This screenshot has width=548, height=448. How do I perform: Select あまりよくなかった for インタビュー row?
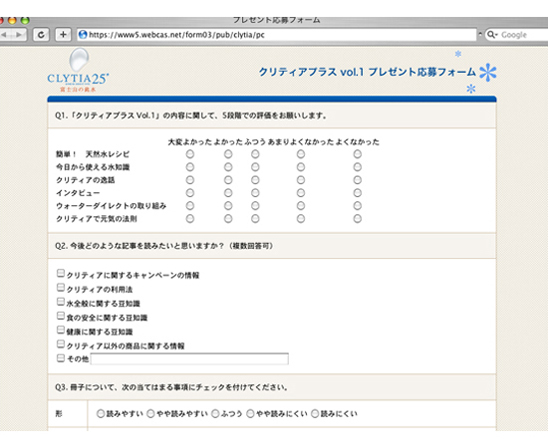[x=301, y=193]
